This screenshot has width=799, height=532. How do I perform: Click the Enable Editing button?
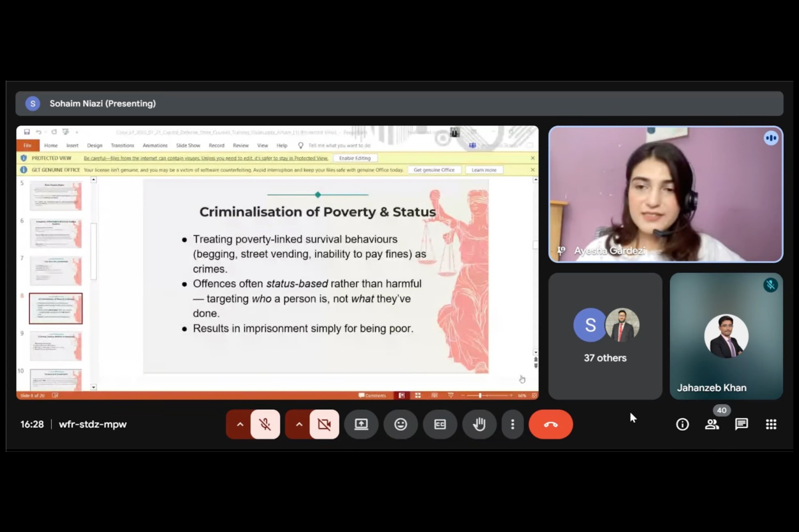[x=355, y=158]
